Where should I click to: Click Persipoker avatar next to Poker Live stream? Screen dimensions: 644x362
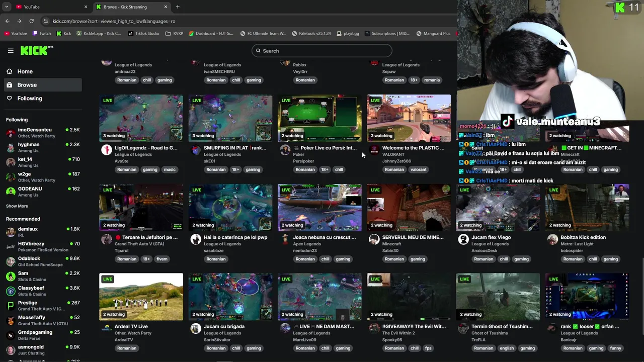coord(285,150)
